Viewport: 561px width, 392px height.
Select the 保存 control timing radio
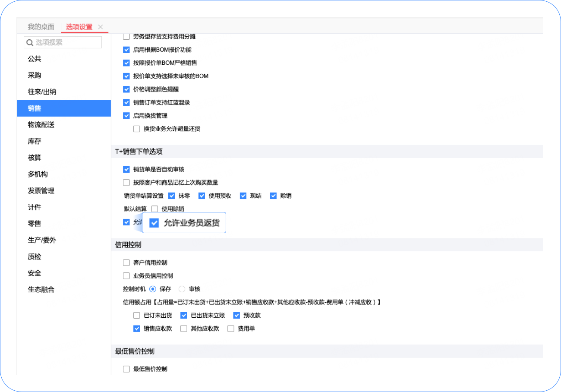click(x=152, y=289)
